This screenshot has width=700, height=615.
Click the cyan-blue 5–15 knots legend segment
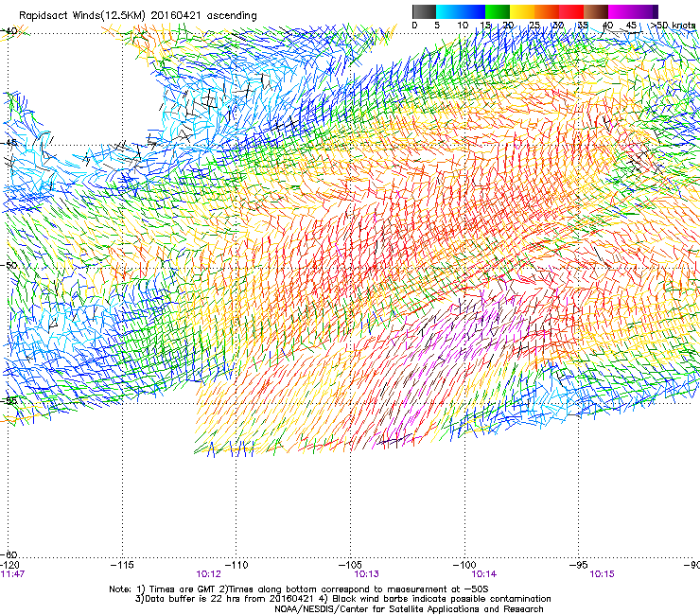(461, 11)
